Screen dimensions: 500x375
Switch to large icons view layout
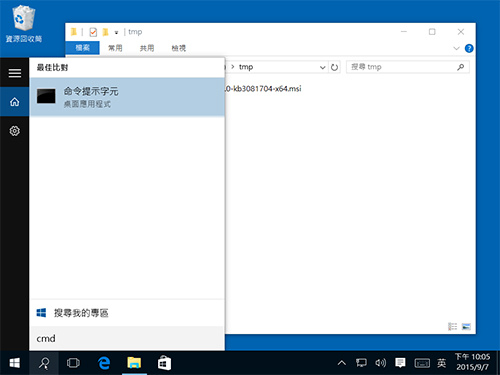coord(466,326)
